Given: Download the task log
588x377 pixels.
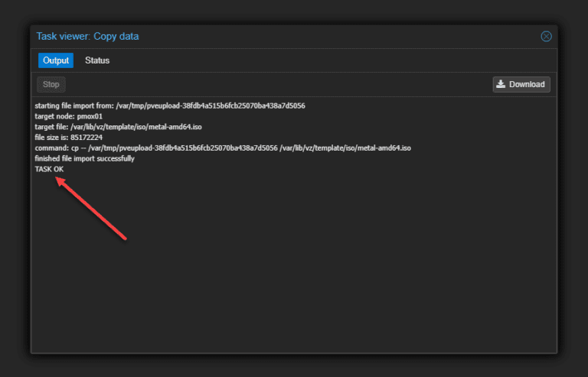Looking at the screenshot, I should click(521, 84).
